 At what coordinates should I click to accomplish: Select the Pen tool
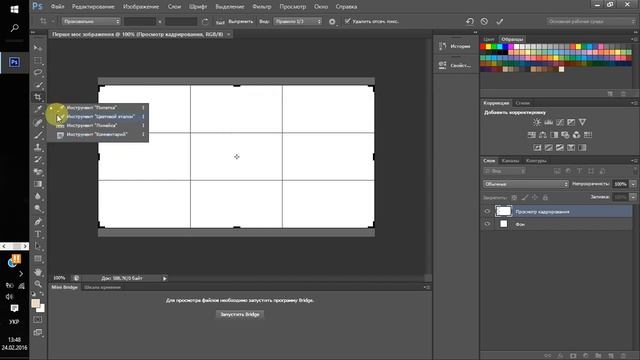coord(38,222)
